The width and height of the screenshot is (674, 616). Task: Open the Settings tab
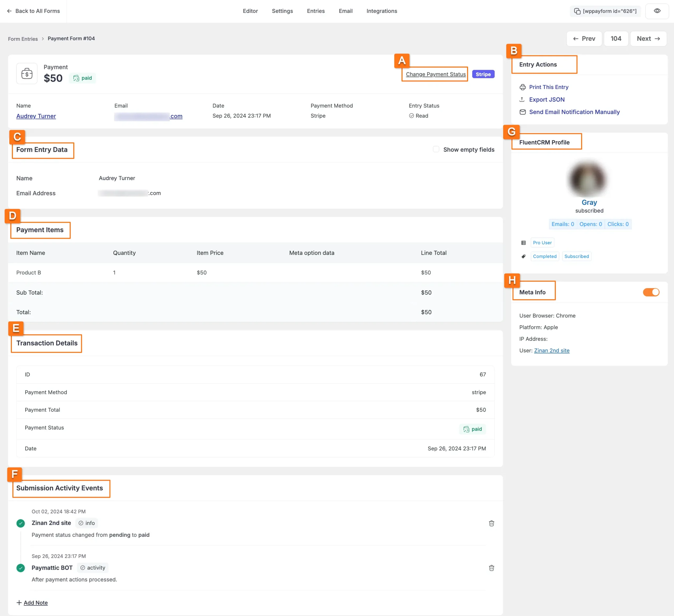282,11
